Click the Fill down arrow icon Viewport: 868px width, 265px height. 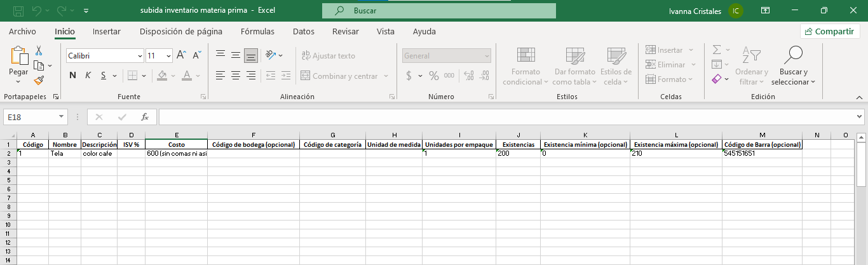click(x=717, y=64)
